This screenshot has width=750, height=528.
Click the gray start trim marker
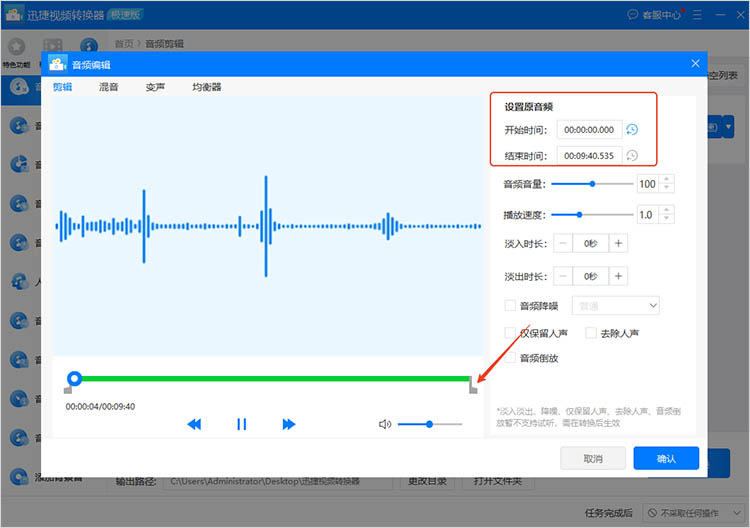pos(68,390)
